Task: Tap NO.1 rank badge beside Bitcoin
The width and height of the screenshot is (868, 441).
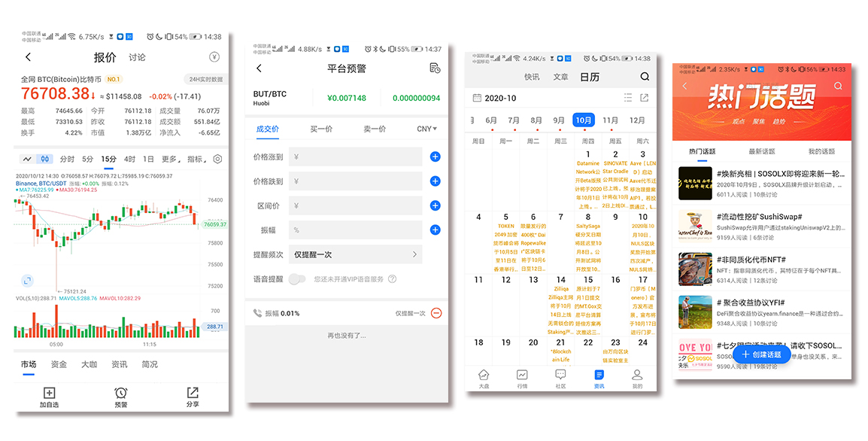Action: click(114, 79)
